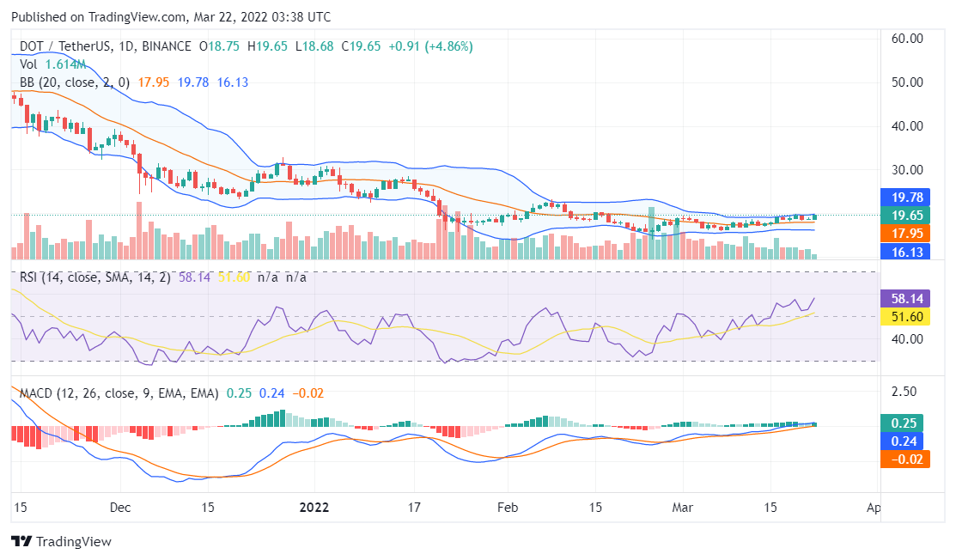Screen dimensions: 956x560
Task: Select the 2022 marker on the time axis
Action: (314, 508)
